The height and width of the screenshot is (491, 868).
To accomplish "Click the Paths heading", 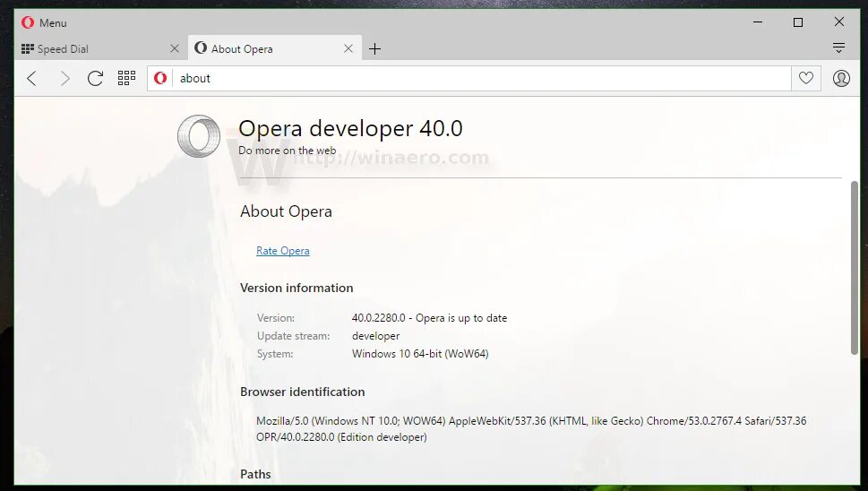I will coord(255,474).
